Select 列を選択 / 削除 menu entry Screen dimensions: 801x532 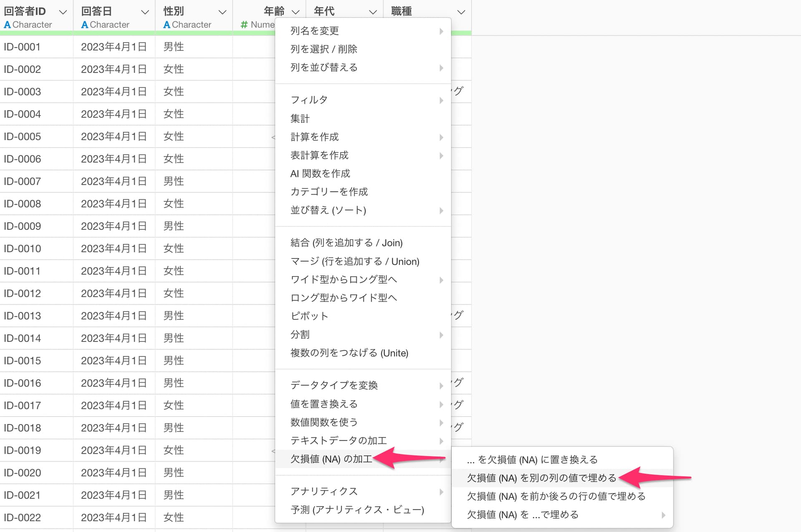coord(324,49)
